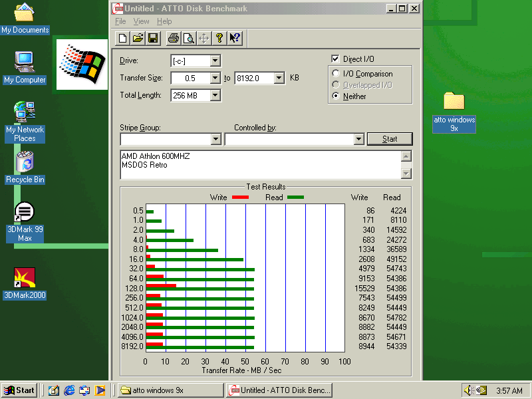Click the 'Transfer Rate - MB / Sec' axis label
The height and width of the screenshot is (399, 532).
click(x=241, y=370)
